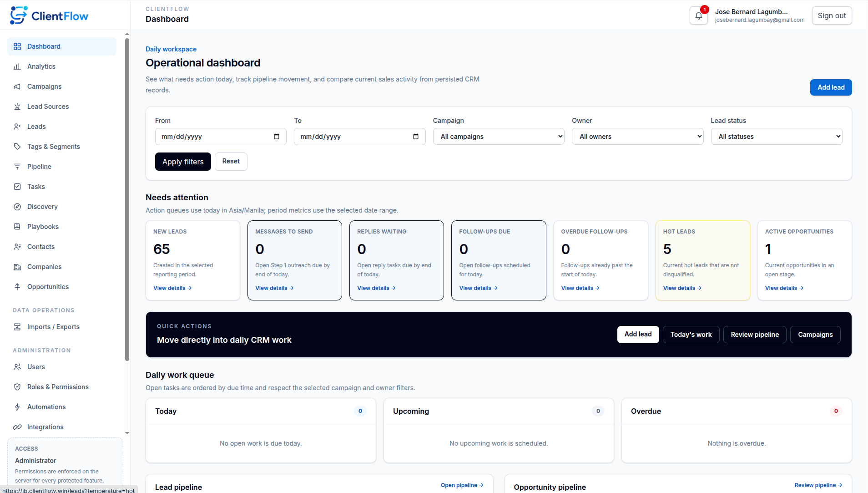Image resolution: width=868 pixels, height=493 pixels.
Task: Open pipeline link in Lead pipeline
Action: pyautogui.click(x=462, y=485)
